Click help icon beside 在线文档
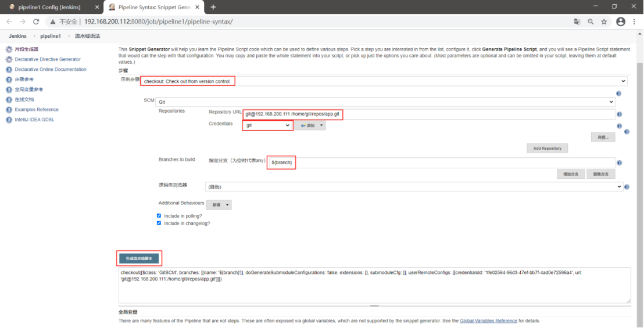 pyautogui.click(x=9, y=100)
